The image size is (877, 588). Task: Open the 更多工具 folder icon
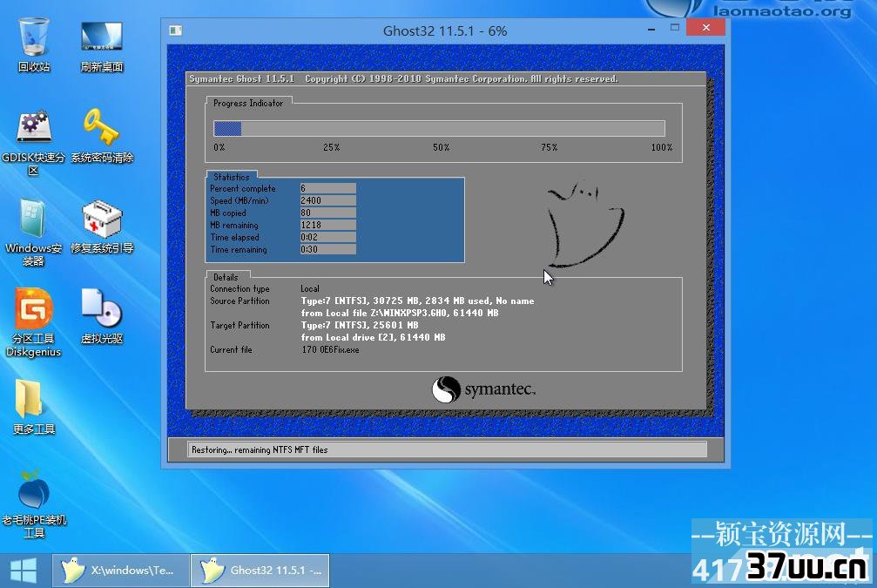pyautogui.click(x=34, y=408)
